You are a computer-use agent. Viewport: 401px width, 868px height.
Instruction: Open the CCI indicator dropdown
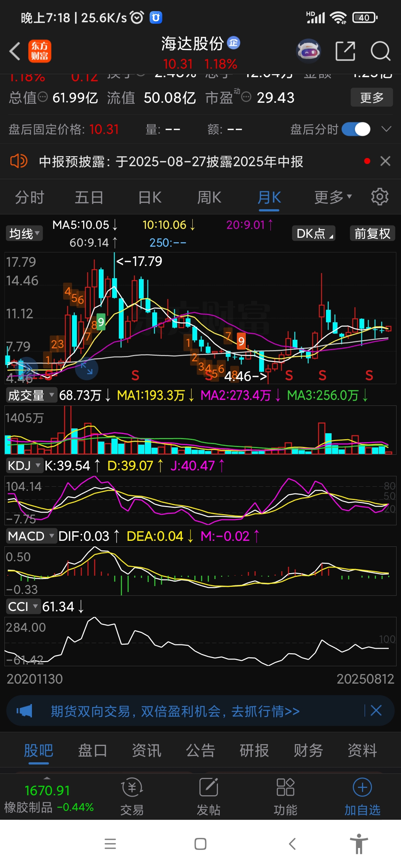pyautogui.click(x=23, y=606)
